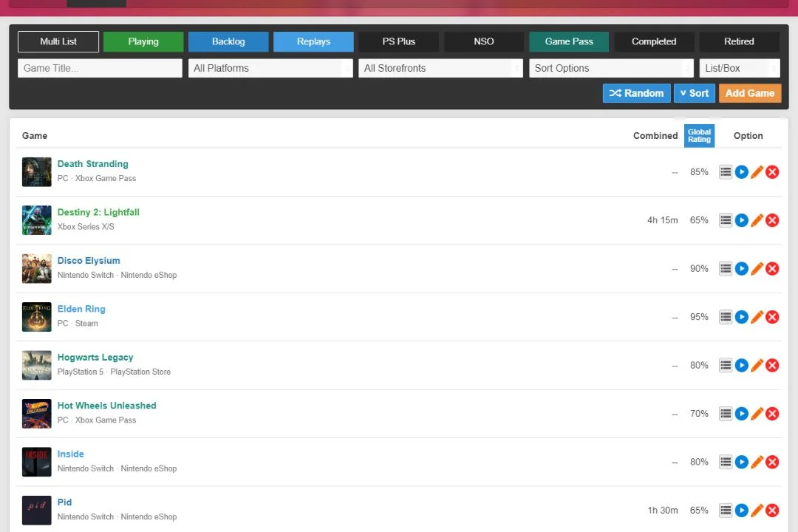Remove Hogwarts Legacy with red X
This screenshot has height=532, width=798.
click(772, 366)
